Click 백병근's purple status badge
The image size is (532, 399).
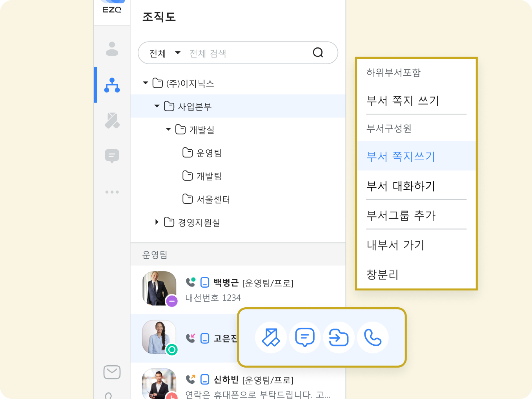tap(172, 301)
